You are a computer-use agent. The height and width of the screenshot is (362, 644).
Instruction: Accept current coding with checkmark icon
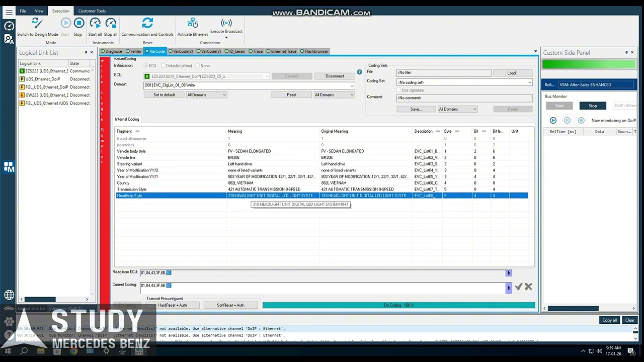click(519, 287)
